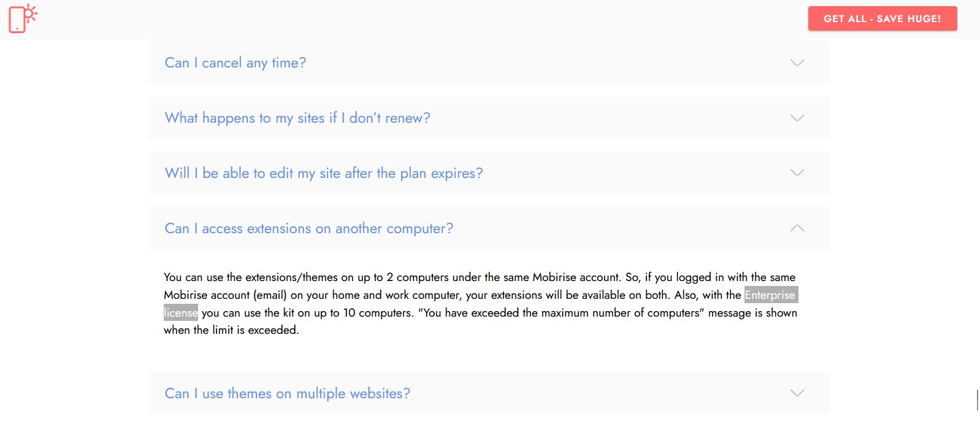Open "Can I use themes on multiple websites?"

click(x=287, y=393)
